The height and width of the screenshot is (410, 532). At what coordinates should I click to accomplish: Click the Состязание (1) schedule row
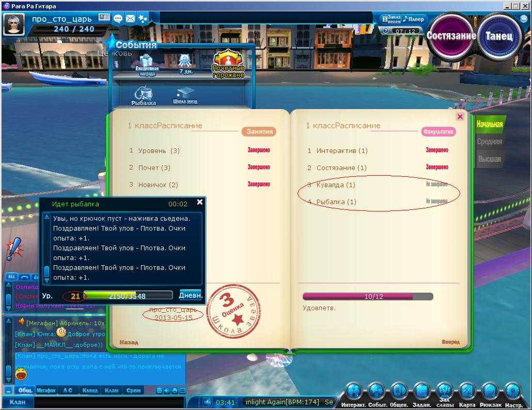[x=378, y=168]
